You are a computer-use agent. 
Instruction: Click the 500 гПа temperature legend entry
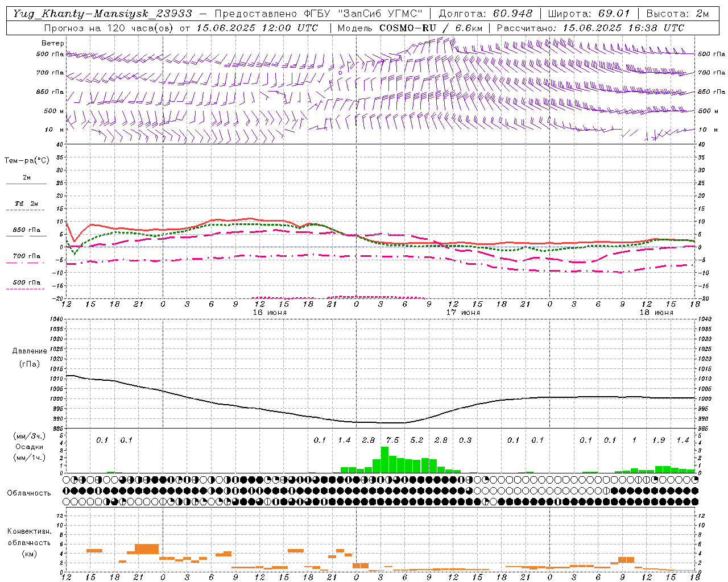point(27,282)
